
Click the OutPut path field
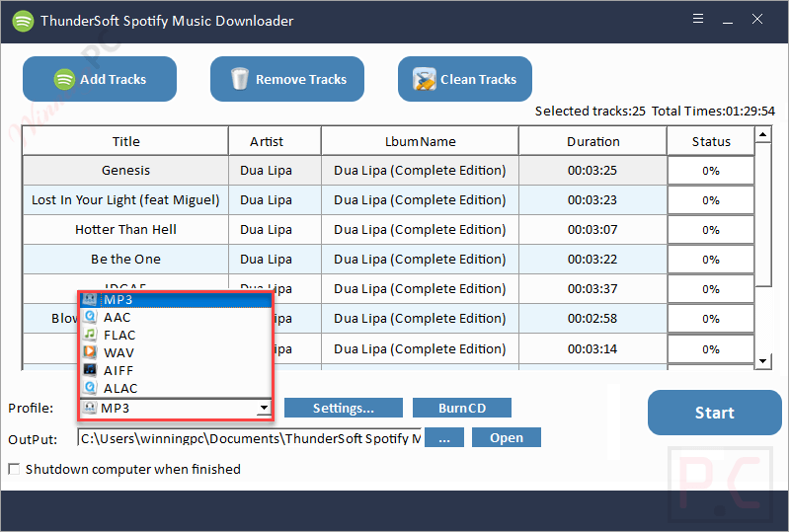pos(250,438)
